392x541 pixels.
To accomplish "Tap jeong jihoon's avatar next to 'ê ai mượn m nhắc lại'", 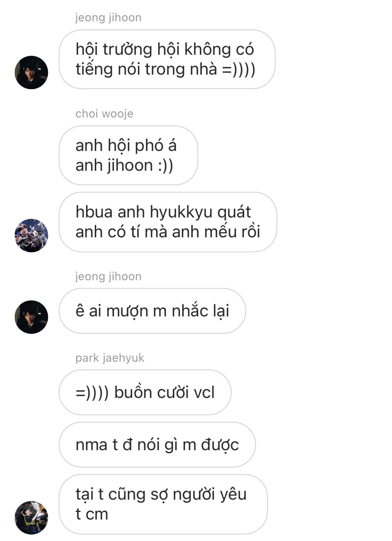I will [x=31, y=317].
